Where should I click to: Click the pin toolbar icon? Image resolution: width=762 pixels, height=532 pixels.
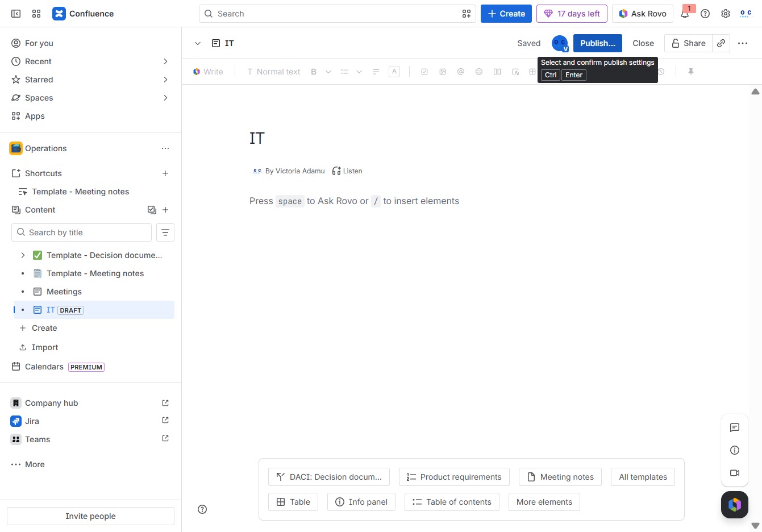coord(691,72)
